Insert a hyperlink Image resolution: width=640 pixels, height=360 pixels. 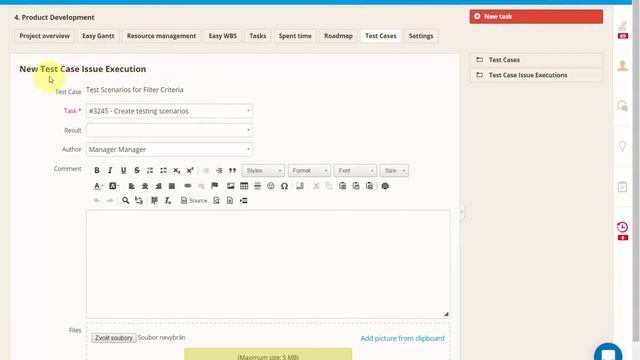(188, 186)
